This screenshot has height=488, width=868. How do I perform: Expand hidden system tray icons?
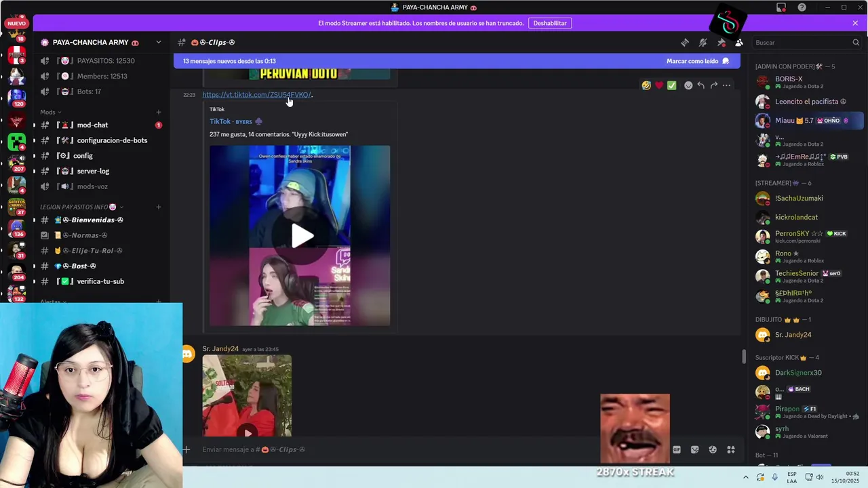click(x=746, y=477)
